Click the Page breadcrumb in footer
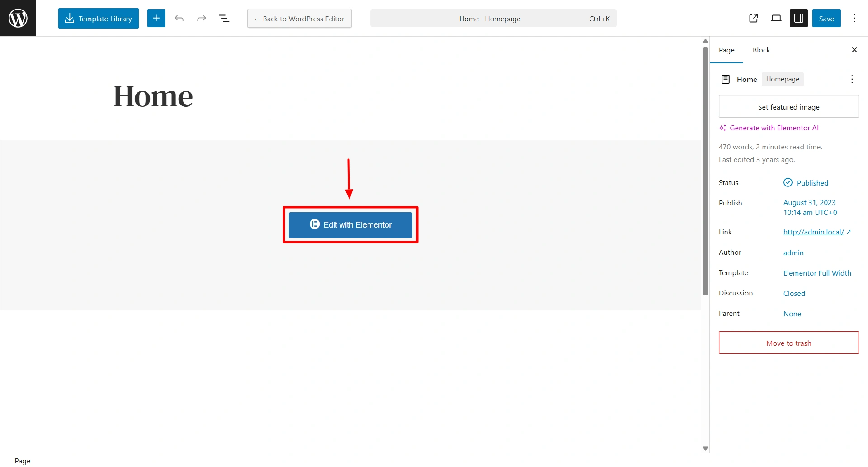Image resolution: width=868 pixels, height=467 pixels. 23,461
